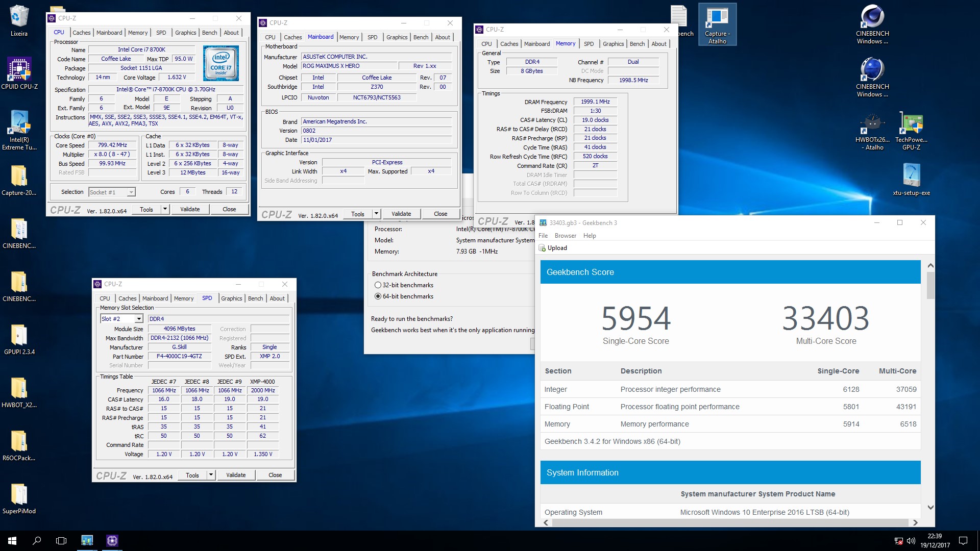Image resolution: width=980 pixels, height=551 pixels.
Task: Click the Geekbench Upload icon
Action: tap(542, 248)
